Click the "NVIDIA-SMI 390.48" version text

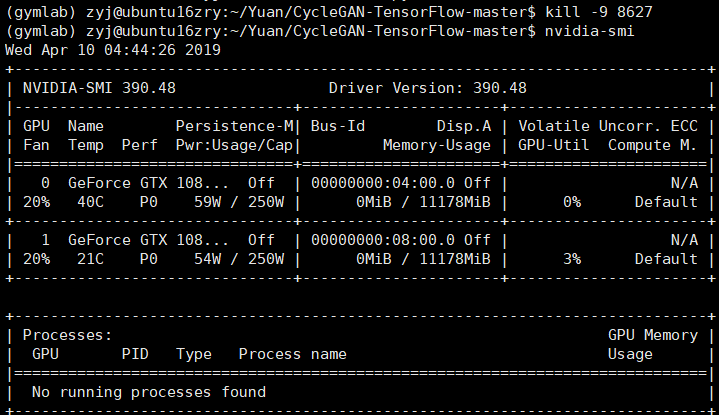tap(99, 87)
